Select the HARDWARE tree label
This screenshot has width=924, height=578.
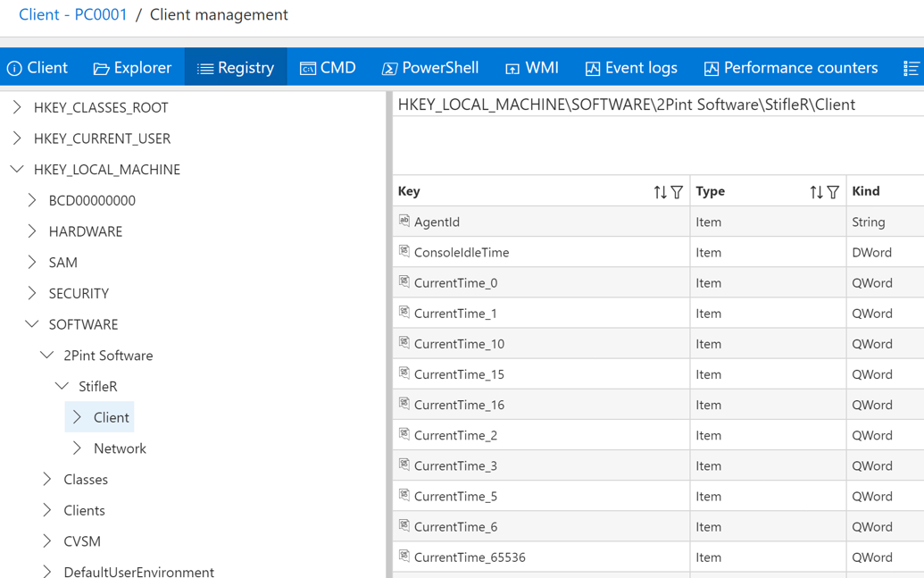click(86, 231)
